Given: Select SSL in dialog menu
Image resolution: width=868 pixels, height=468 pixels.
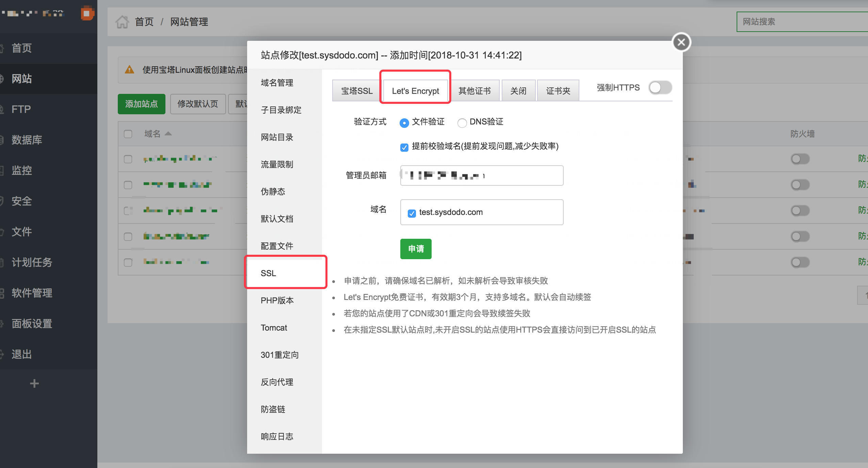Looking at the screenshot, I should click(285, 273).
